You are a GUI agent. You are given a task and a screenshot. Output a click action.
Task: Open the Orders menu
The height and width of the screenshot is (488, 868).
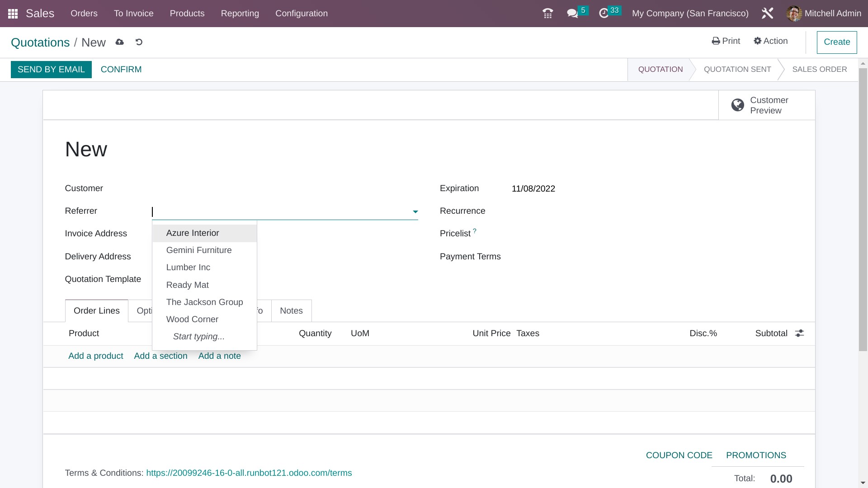coord(84,14)
